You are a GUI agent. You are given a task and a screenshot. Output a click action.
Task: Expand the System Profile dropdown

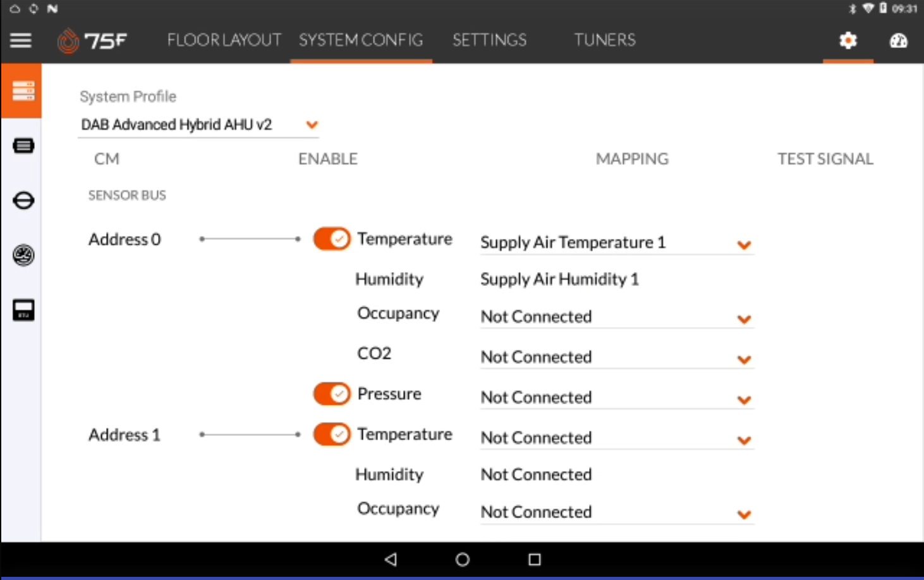(198, 125)
